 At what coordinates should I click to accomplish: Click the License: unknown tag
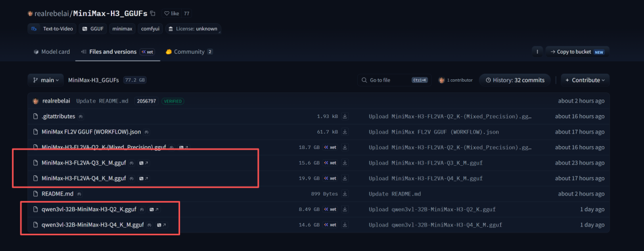tap(193, 29)
